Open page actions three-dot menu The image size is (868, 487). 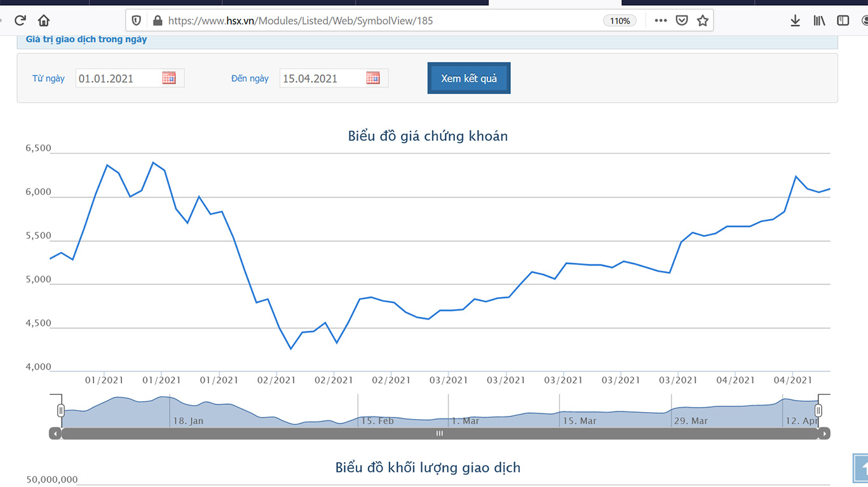[661, 20]
